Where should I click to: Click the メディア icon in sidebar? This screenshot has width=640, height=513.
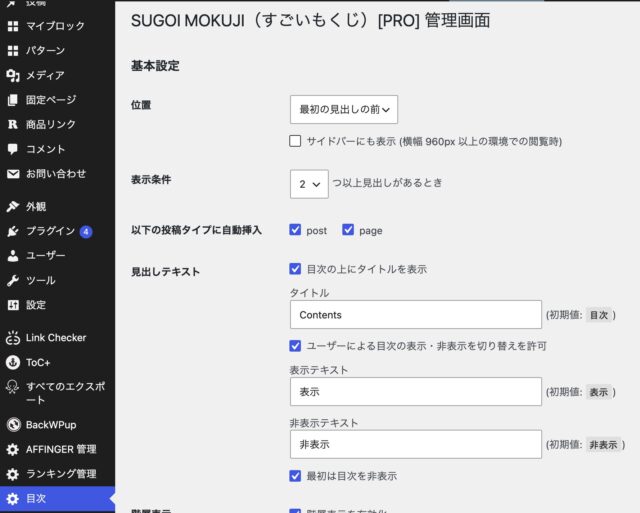13,76
